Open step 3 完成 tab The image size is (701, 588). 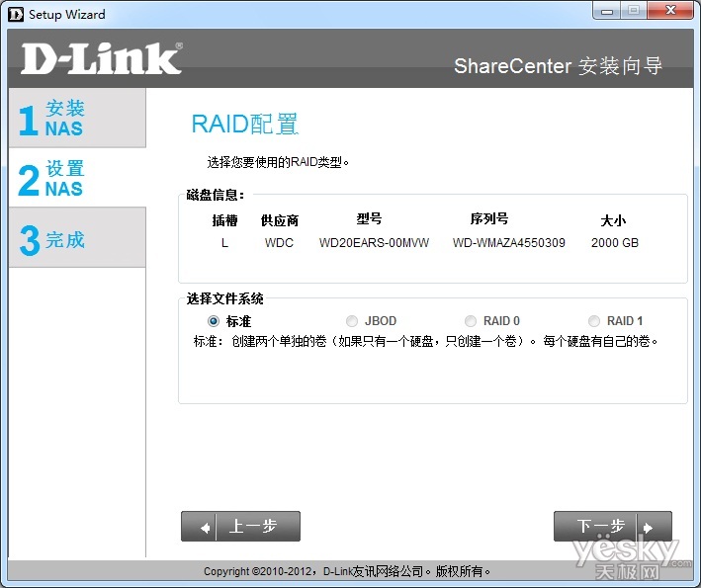tap(77, 238)
